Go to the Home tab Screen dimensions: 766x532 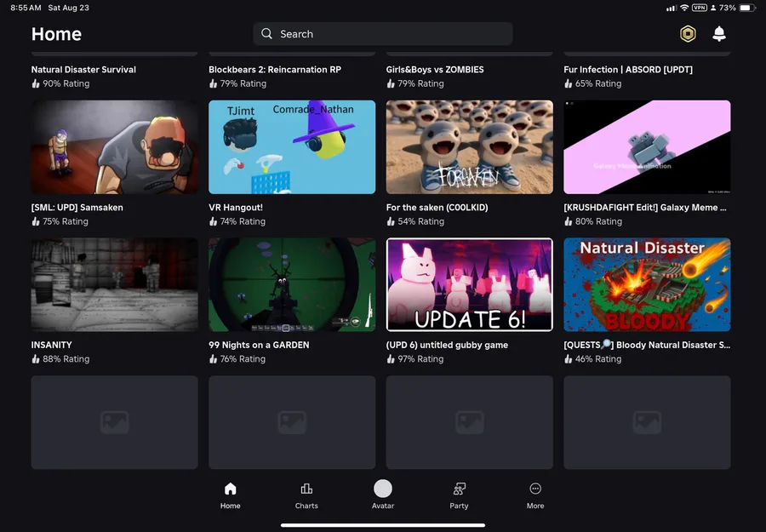[x=230, y=495]
